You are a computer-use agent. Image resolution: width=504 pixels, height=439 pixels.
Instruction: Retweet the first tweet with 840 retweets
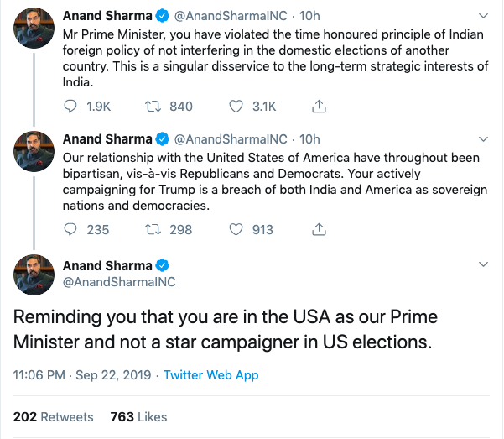click(153, 107)
